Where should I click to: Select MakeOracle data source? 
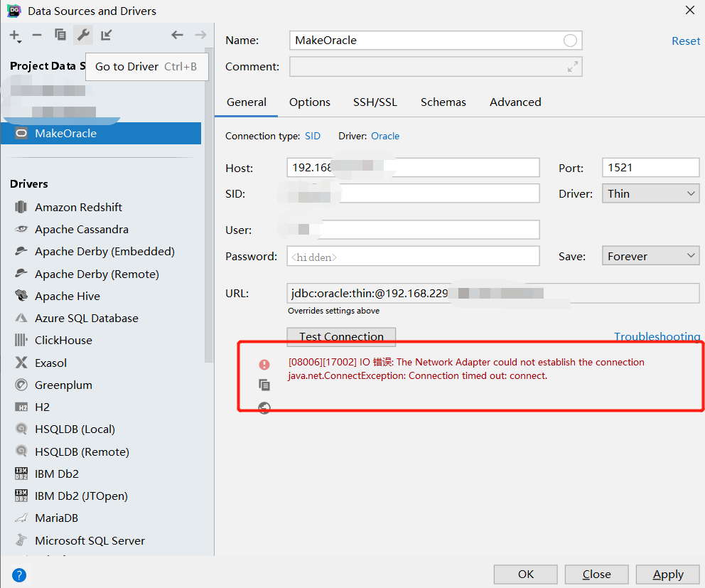click(x=101, y=133)
